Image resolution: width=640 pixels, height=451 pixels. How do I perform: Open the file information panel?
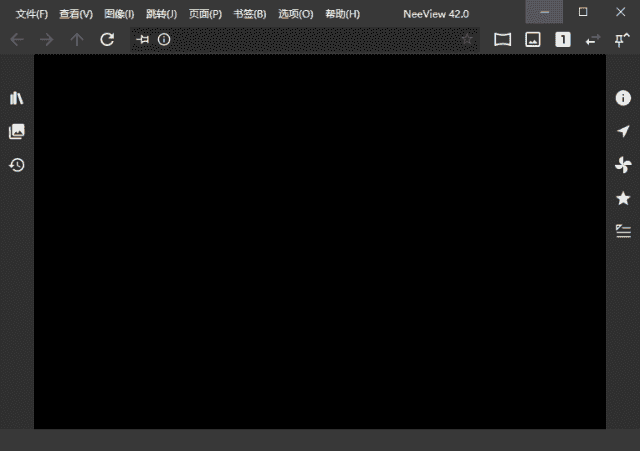[x=623, y=98]
